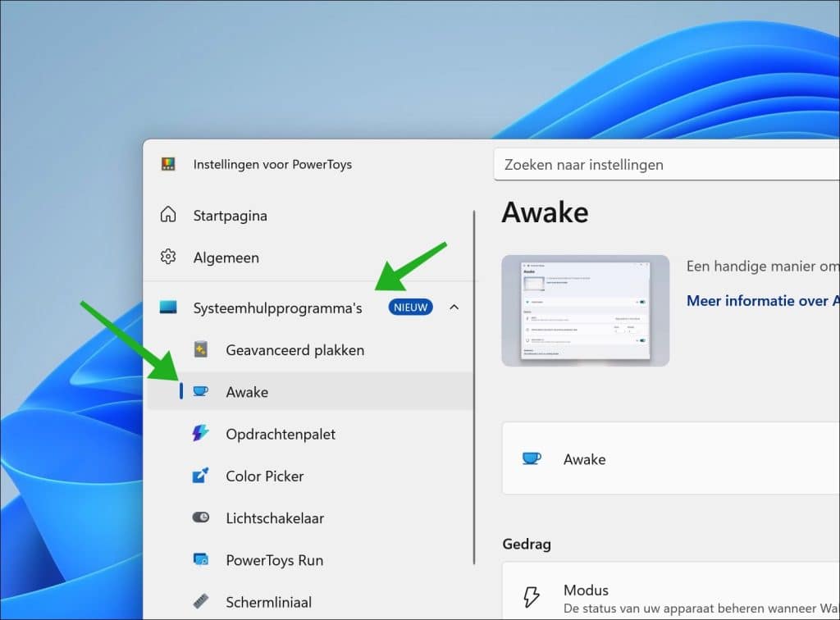This screenshot has width=840, height=620.
Task: Click 'De status van uw apparaat beheren' text
Action: [701, 609]
